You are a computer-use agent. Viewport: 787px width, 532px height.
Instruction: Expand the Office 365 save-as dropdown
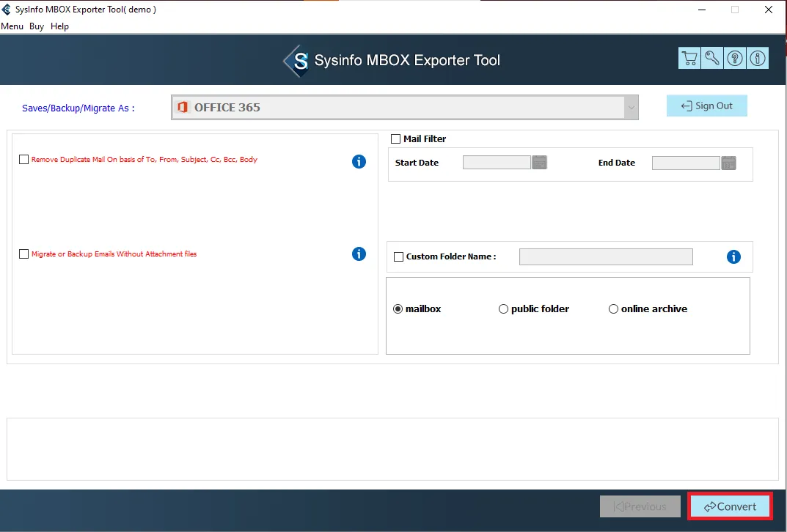pos(631,107)
